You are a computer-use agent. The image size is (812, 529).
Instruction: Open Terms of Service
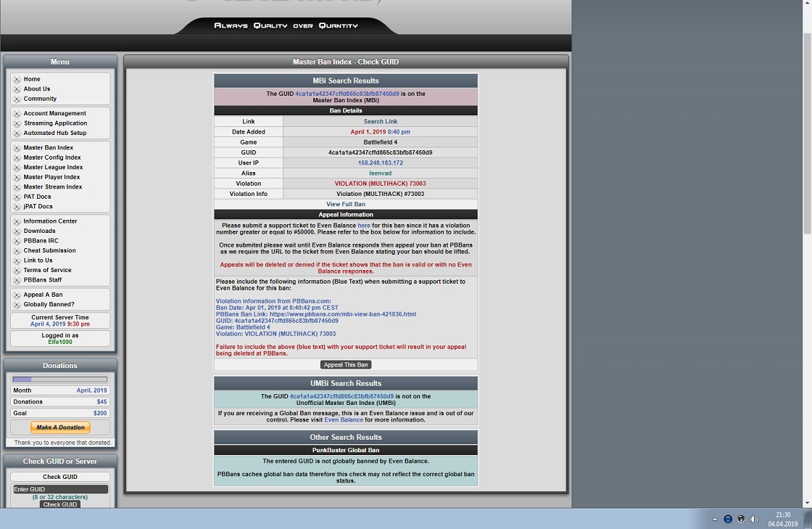coord(47,270)
